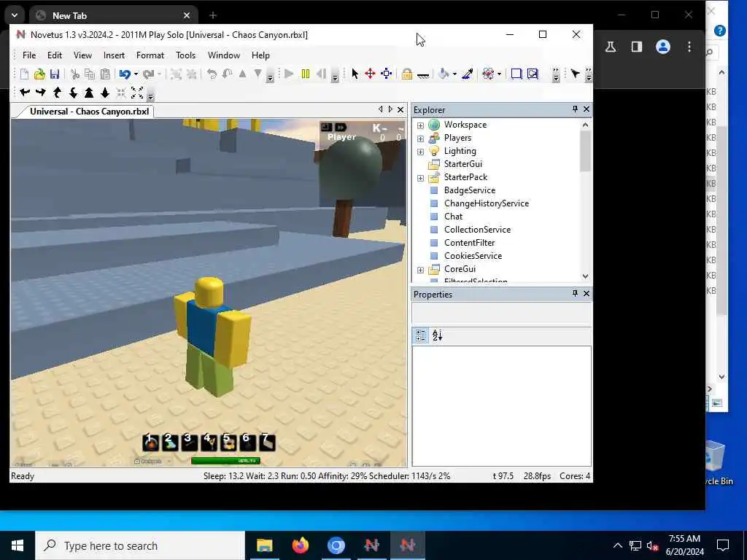The image size is (747, 560).
Task: Click the camera tilt up arrow icon
Action: pos(58,93)
